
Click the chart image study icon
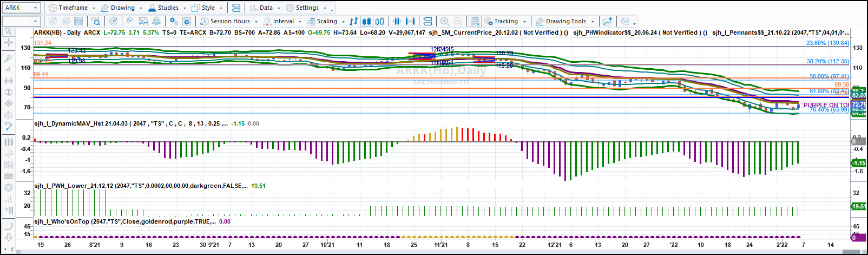pyautogui.click(x=143, y=21)
